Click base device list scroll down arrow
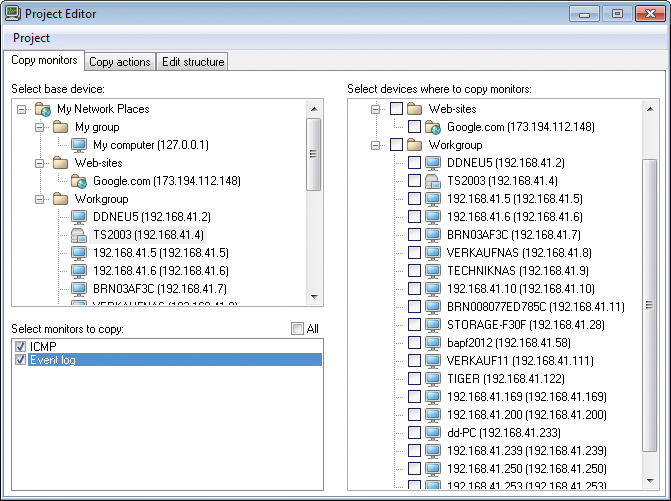671x501 pixels. pos(314,296)
